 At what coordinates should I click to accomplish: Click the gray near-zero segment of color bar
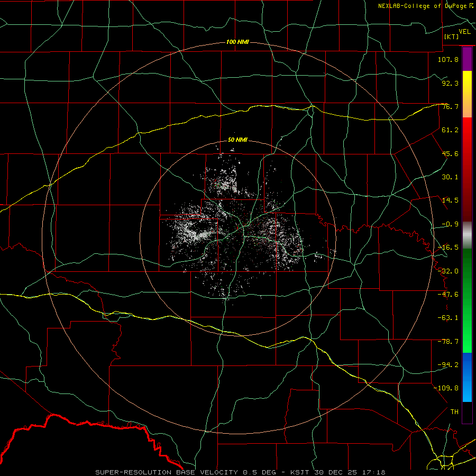click(467, 235)
